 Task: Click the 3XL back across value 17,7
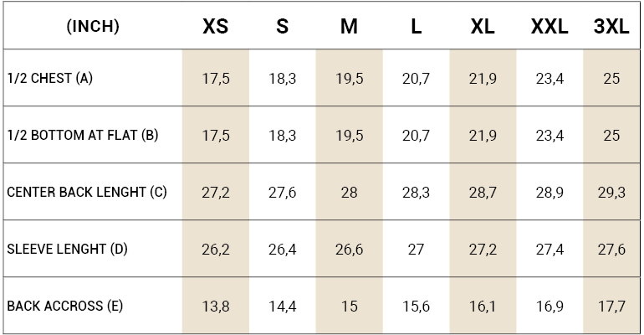[611, 307]
